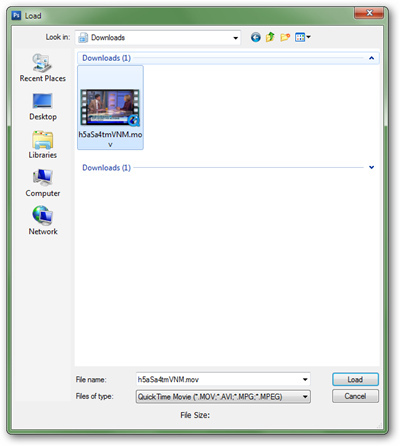The width and height of the screenshot is (400, 446).
Task: Click the Photoshop icon in title bar
Action: point(16,15)
